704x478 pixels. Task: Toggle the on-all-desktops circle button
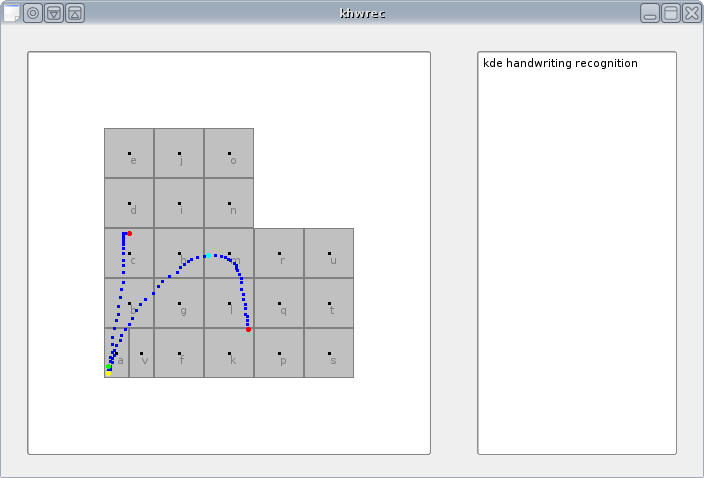pos(33,13)
